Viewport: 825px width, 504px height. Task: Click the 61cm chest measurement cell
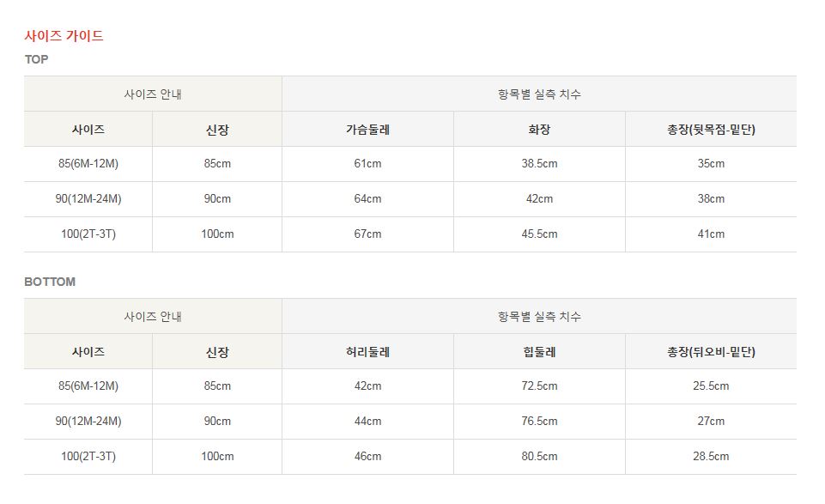point(367,164)
